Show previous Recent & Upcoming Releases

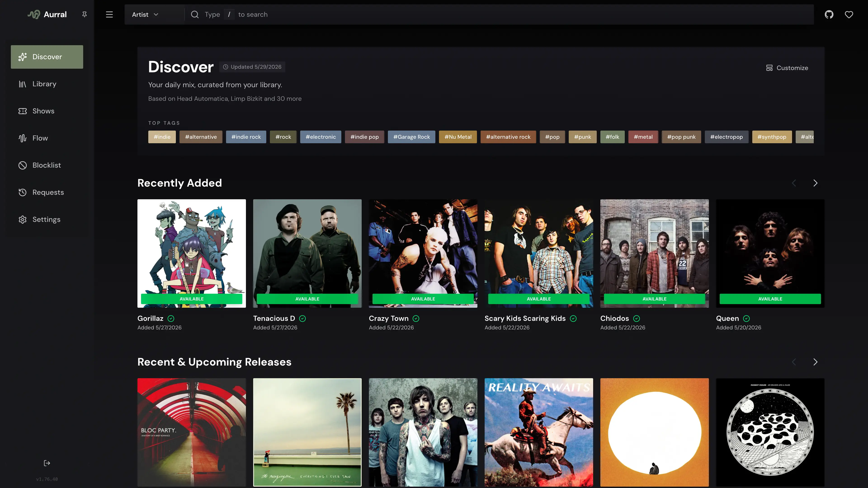(x=794, y=362)
